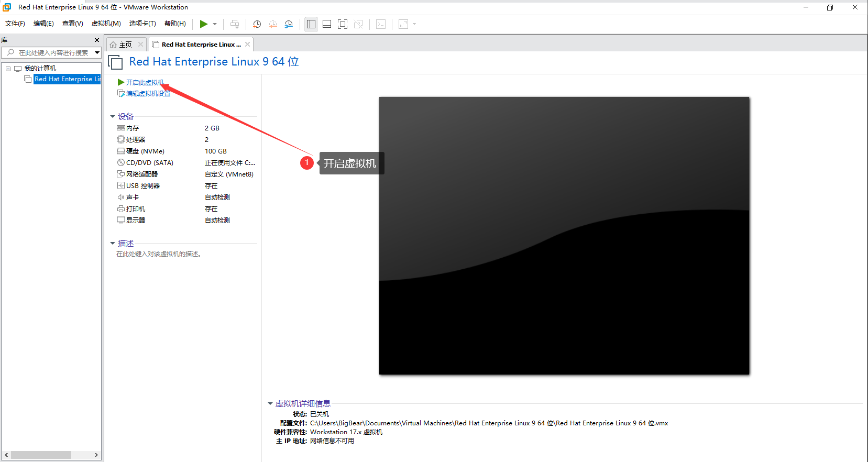
Task: Open the snapshot manager toolbar icon
Action: (289, 24)
